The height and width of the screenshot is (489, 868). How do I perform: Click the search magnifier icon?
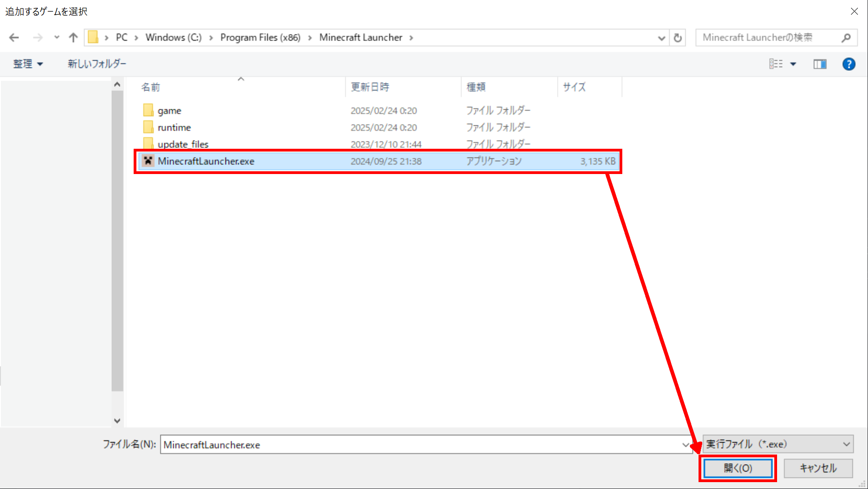tap(846, 38)
